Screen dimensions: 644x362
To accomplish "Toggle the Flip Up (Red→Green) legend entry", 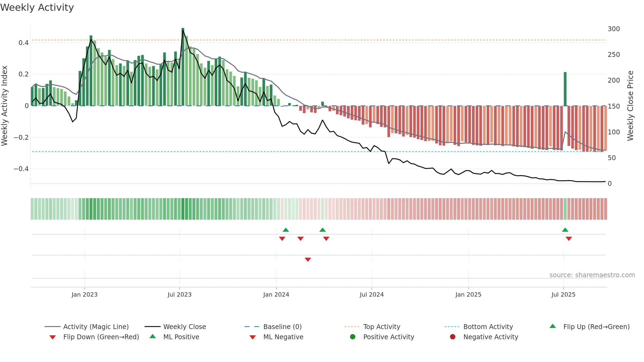I will pyautogui.click(x=590, y=327).
